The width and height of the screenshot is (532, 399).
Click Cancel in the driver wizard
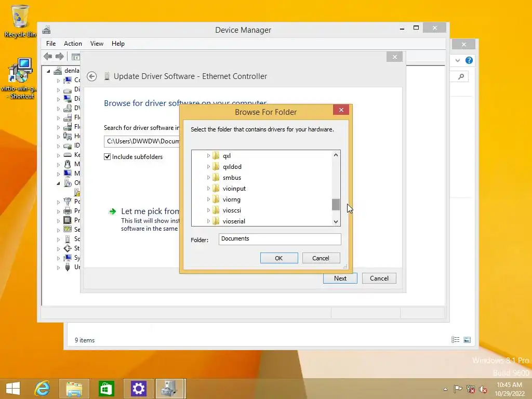tap(379, 278)
